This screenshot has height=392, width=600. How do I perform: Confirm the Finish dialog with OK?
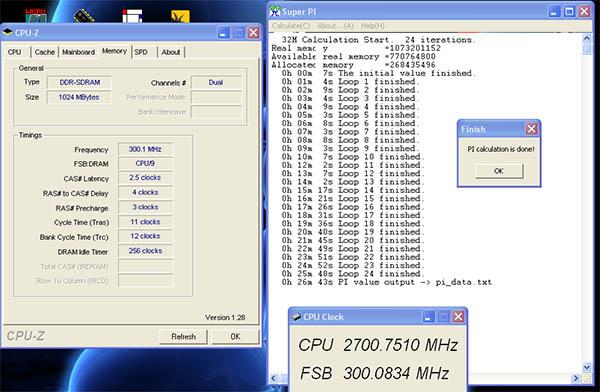point(499,171)
